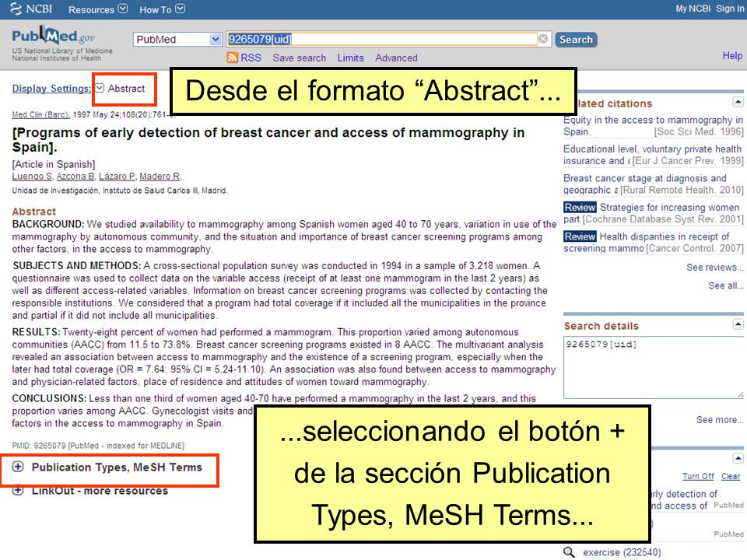Open author Azcona B link
747x560 pixels.
[x=75, y=177]
